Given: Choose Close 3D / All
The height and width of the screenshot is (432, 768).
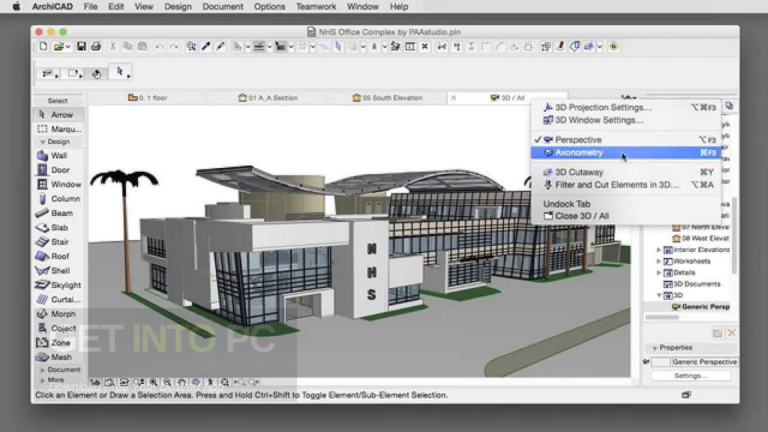Looking at the screenshot, I should tap(625, 216).
